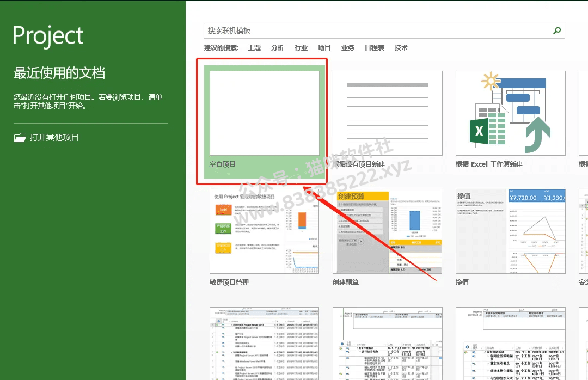Viewport: 588px width, 380px height.
Task: Click the 根据 Excel 工作簿新建 label
Action: click(489, 164)
